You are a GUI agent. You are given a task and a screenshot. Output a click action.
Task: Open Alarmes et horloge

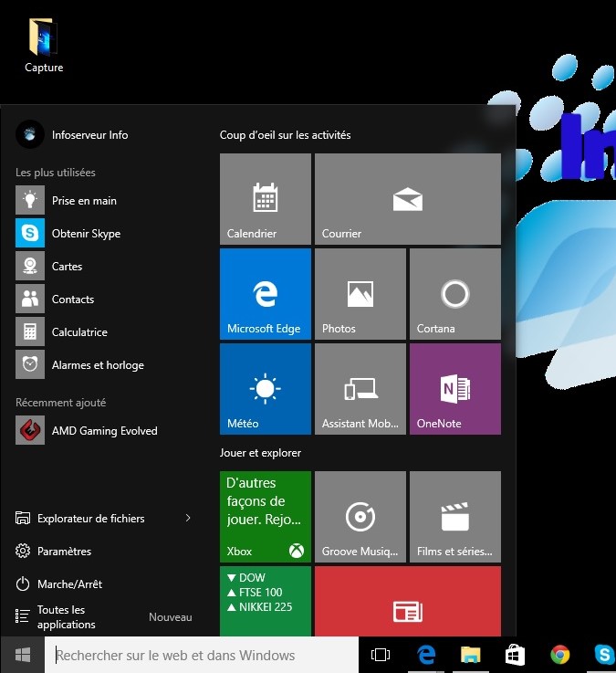coord(103,365)
